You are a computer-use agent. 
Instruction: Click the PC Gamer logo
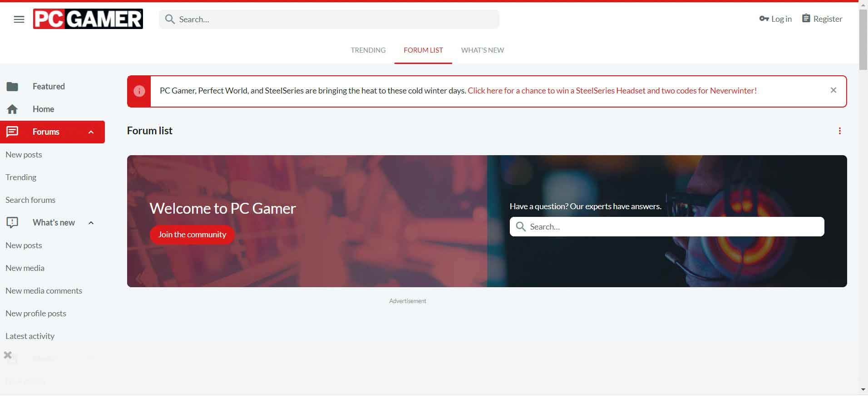point(88,19)
